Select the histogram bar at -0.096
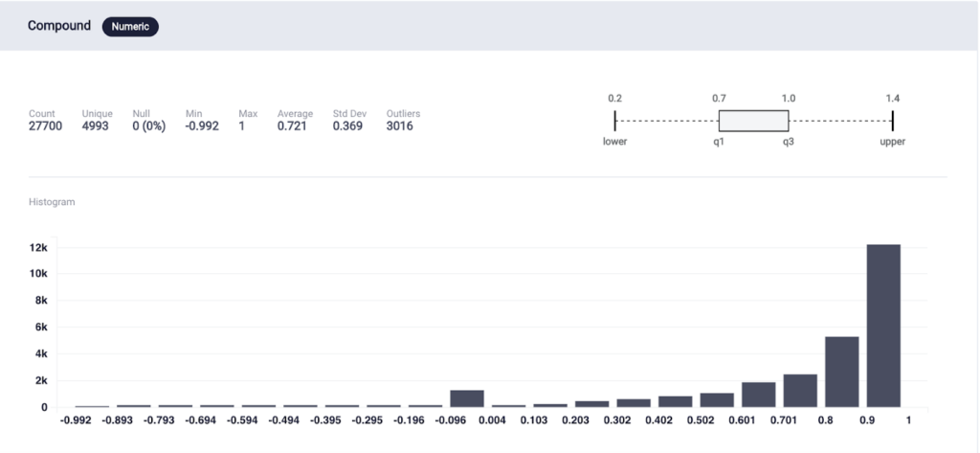The image size is (980, 453). coord(467,398)
